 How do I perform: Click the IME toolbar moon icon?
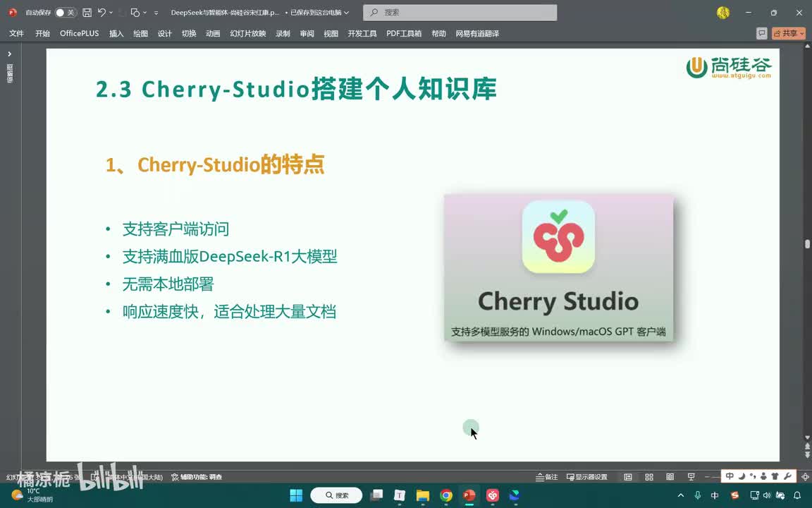[x=741, y=476]
